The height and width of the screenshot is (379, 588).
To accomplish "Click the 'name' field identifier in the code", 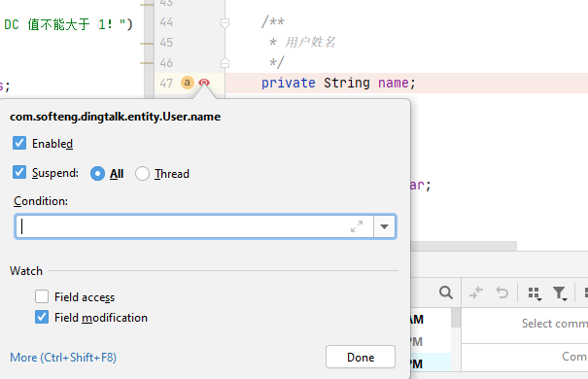I will 393,83.
